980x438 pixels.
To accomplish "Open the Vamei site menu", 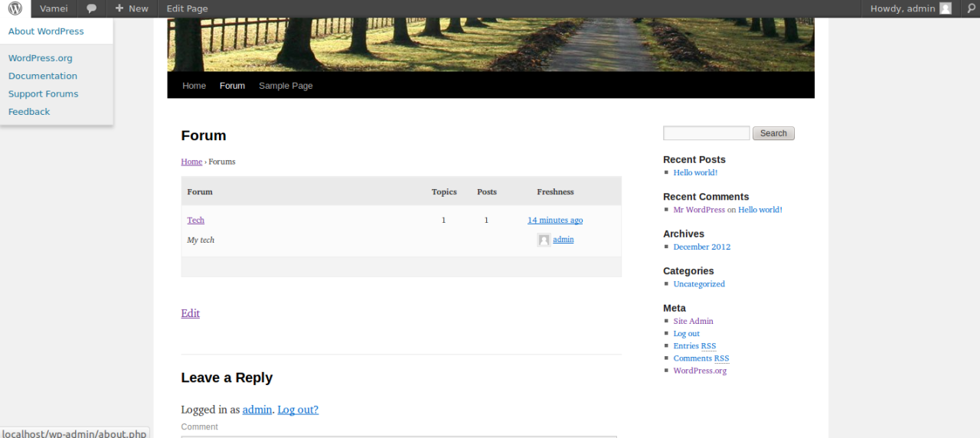I will click(x=54, y=8).
